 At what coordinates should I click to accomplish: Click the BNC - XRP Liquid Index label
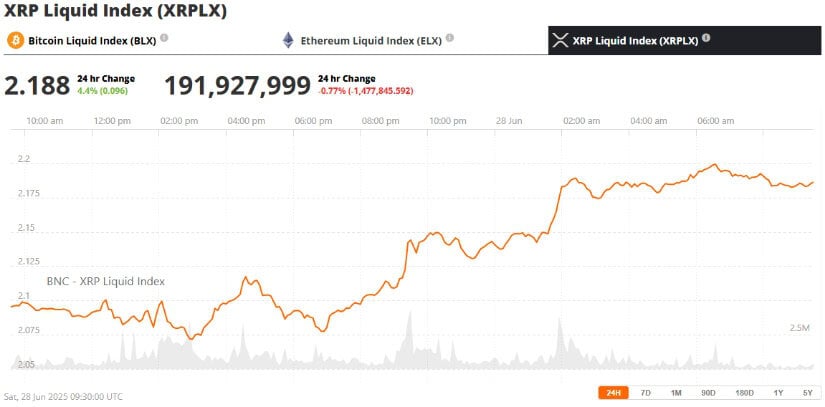tap(106, 282)
